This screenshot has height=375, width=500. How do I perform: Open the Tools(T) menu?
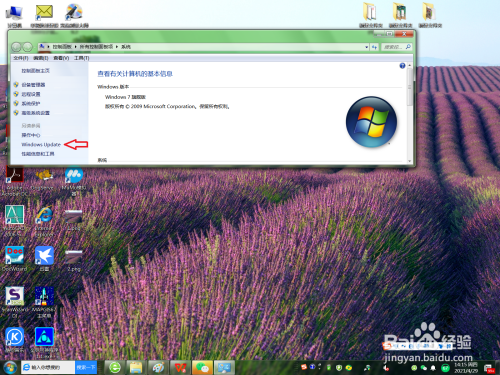pos(81,58)
